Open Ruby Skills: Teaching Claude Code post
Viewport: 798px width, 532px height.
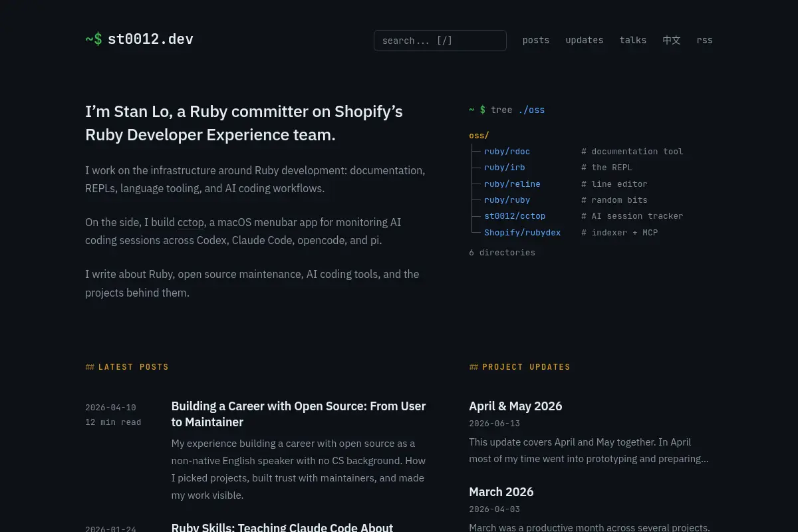tap(283, 527)
